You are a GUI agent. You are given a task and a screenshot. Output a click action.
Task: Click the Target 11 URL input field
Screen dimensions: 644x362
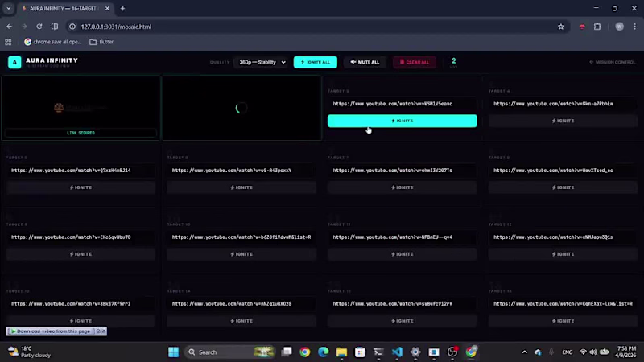(402, 237)
